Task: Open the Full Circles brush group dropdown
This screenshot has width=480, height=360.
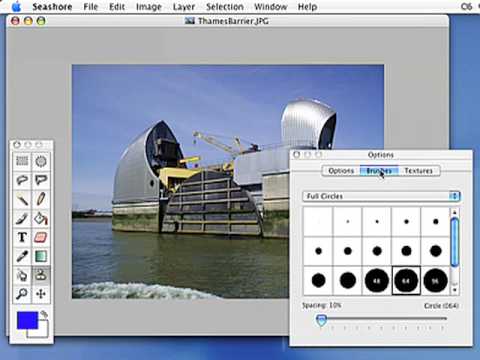Action: click(381, 196)
